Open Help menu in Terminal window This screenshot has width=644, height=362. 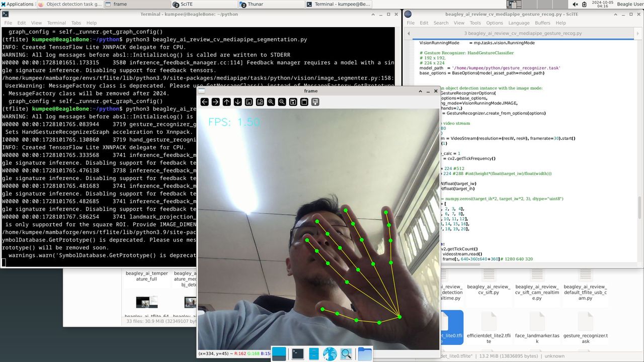point(91,23)
